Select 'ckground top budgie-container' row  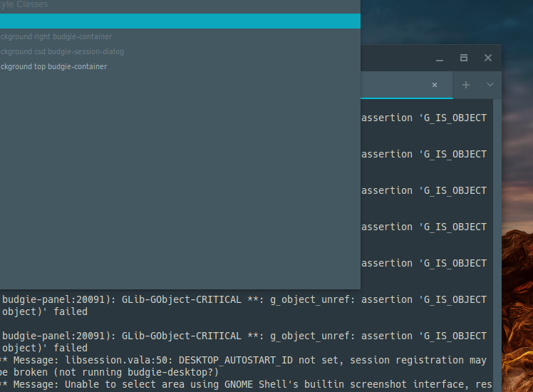point(180,66)
